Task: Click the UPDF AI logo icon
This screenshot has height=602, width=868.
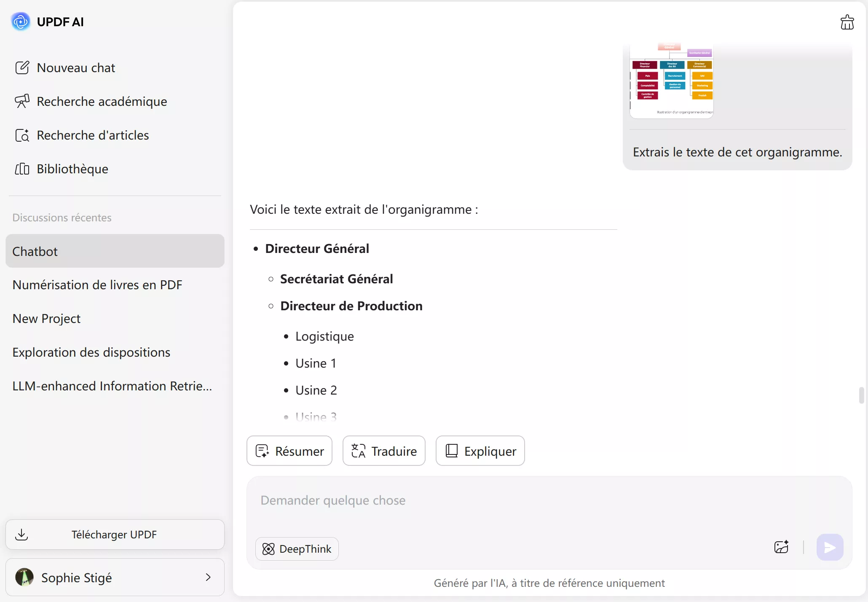Action: [20, 21]
